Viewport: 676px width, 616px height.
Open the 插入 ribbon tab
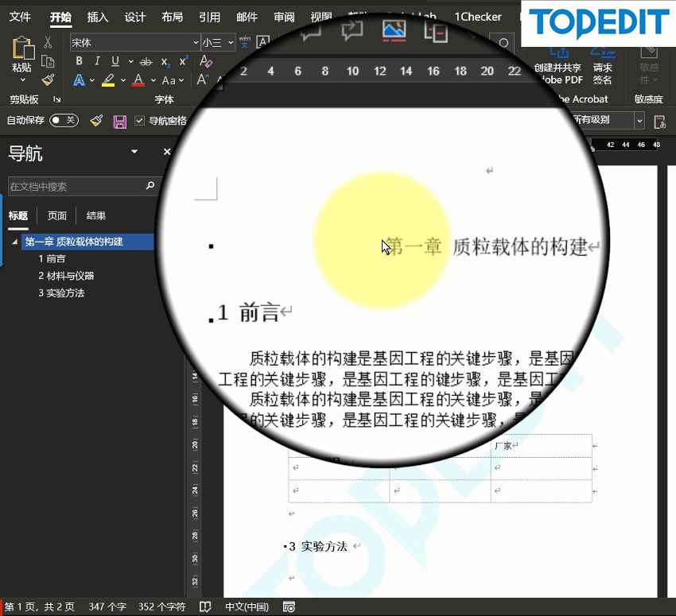98,17
